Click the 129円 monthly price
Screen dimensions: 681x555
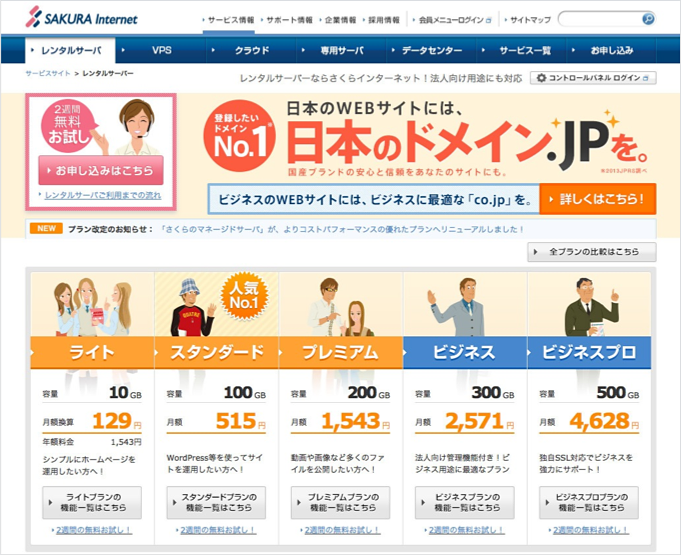point(117,421)
